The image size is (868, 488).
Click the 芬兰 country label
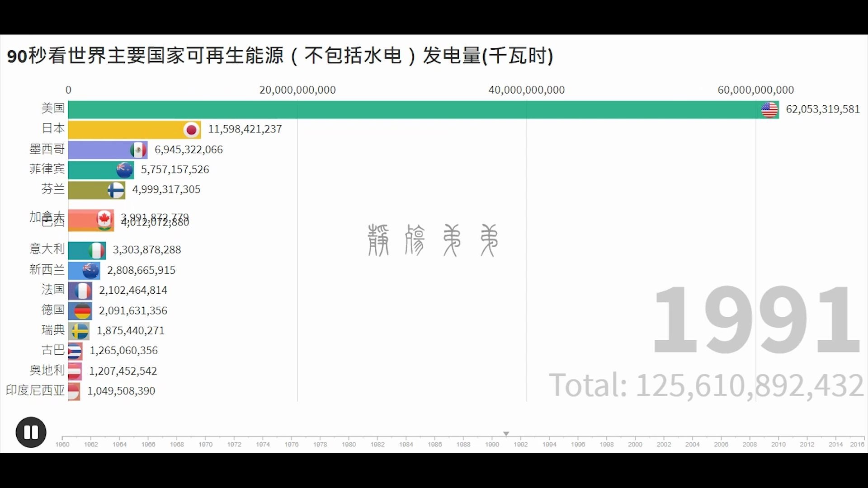click(53, 189)
